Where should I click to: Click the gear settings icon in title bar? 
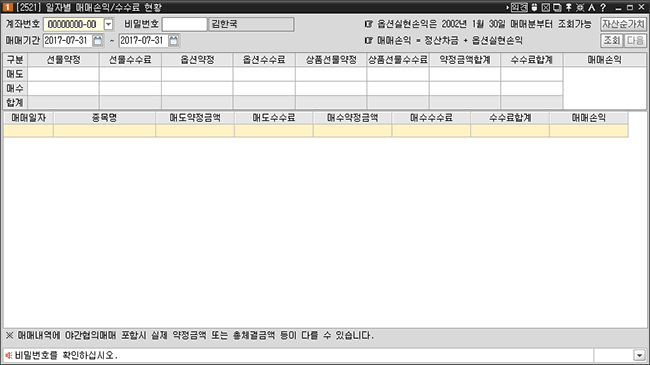pos(580,7)
